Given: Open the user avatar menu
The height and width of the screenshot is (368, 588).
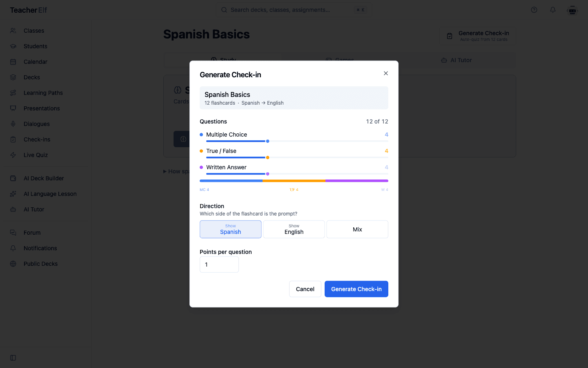Looking at the screenshot, I should (x=572, y=10).
